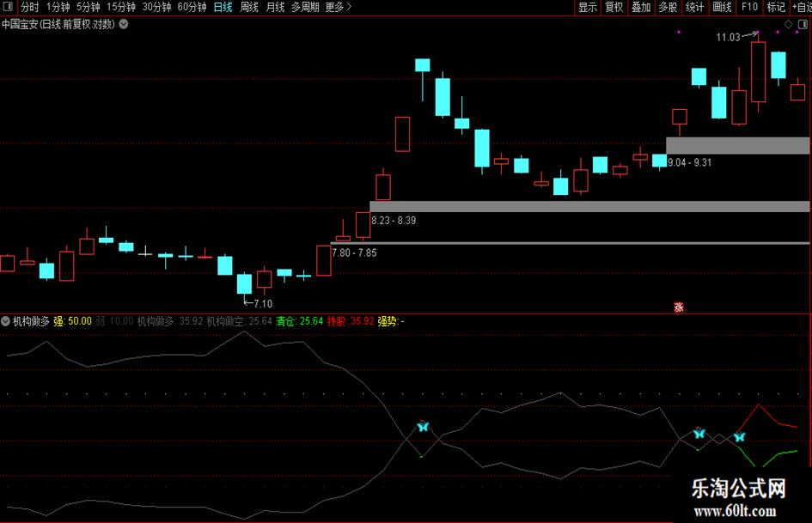Screen dimensions: 812x523
Task: Select the 15分钟 period tab
Action: [121, 7]
